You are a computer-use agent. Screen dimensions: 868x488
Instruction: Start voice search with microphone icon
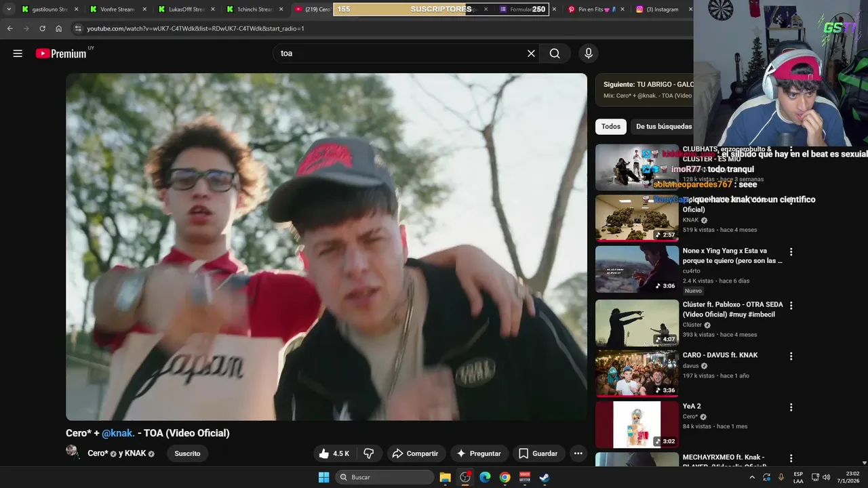point(588,54)
